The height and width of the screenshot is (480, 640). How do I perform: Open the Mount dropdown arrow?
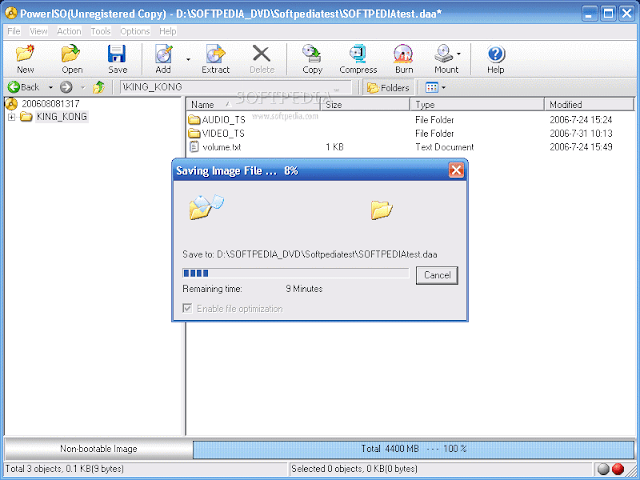coord(459,54)
